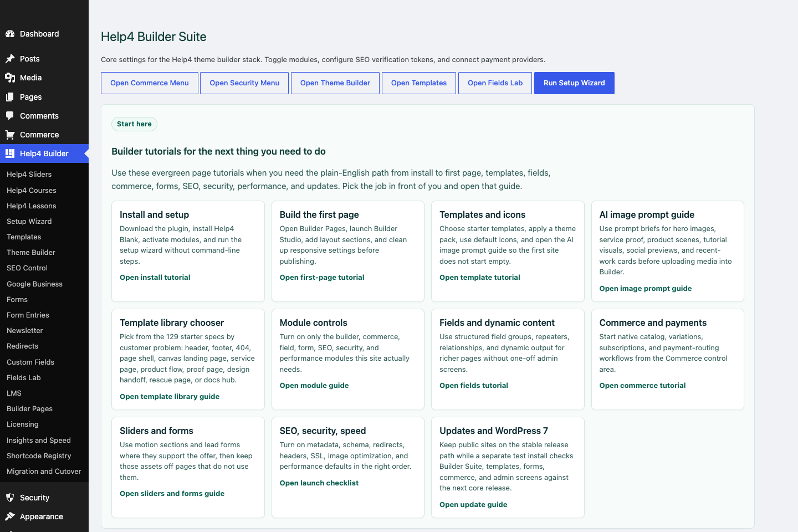This screenshot has width=798, height=532.
Task: Open Custom Fields submenu item
Action: [30, 362]
